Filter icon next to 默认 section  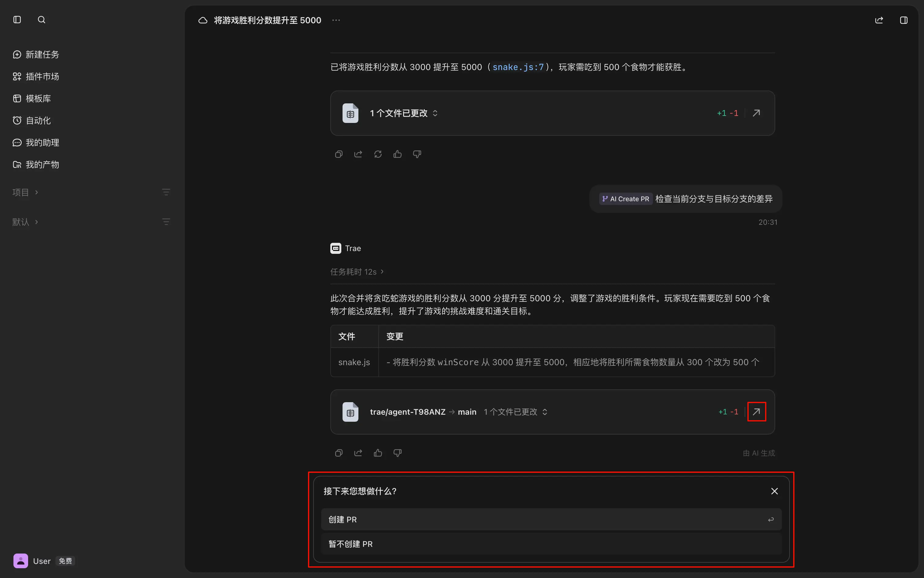click(x=166, y=222)
